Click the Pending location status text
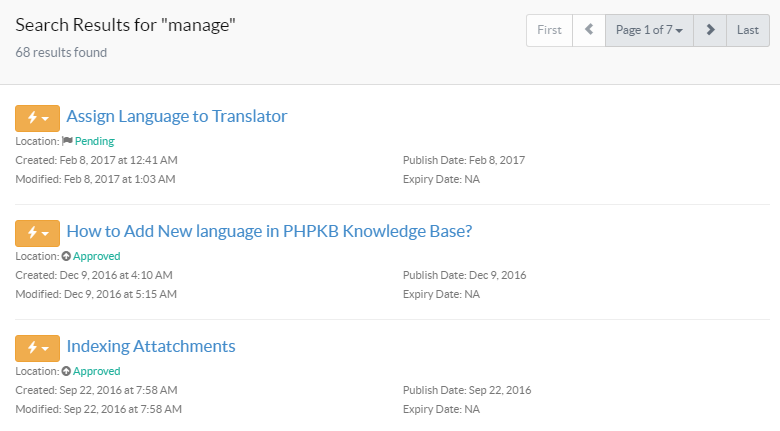 coord(95,141)
